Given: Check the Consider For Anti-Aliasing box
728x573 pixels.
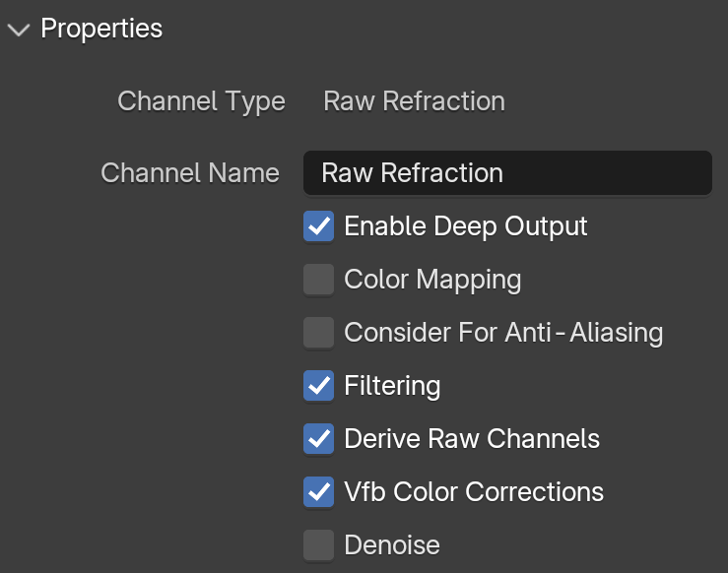Looking at the screenshot, I should [x=318, y=333].
